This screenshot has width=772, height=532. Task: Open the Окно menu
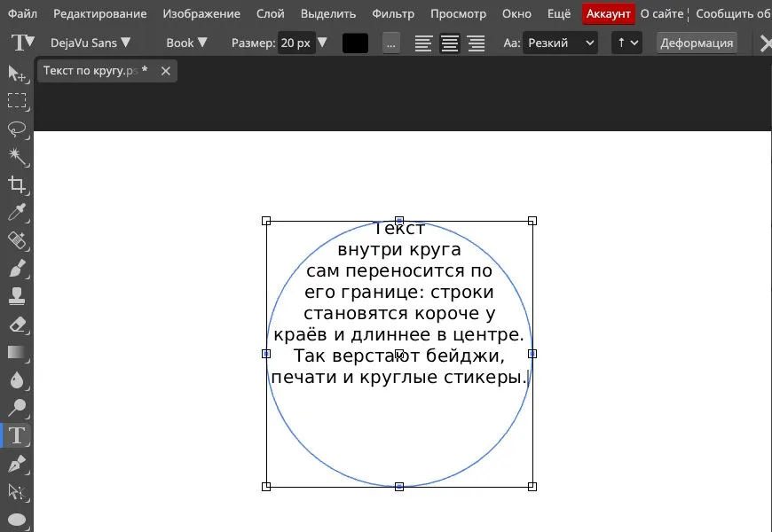tap(516, 14)
